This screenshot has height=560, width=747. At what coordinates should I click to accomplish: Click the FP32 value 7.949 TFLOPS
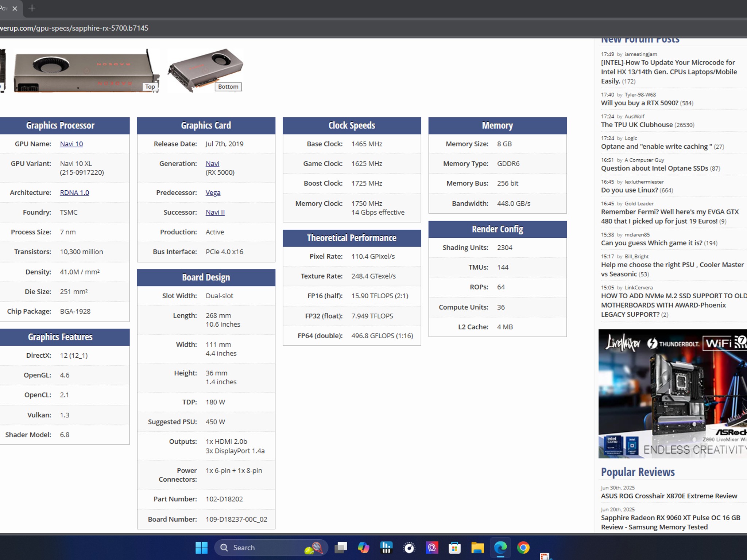click(x=372, y=316)
